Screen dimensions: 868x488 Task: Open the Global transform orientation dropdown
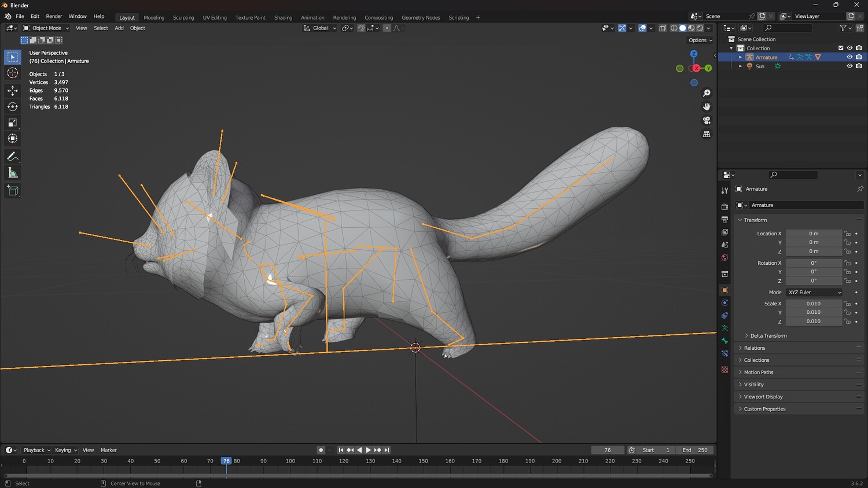pyautogui.click(x=320, y=28)
